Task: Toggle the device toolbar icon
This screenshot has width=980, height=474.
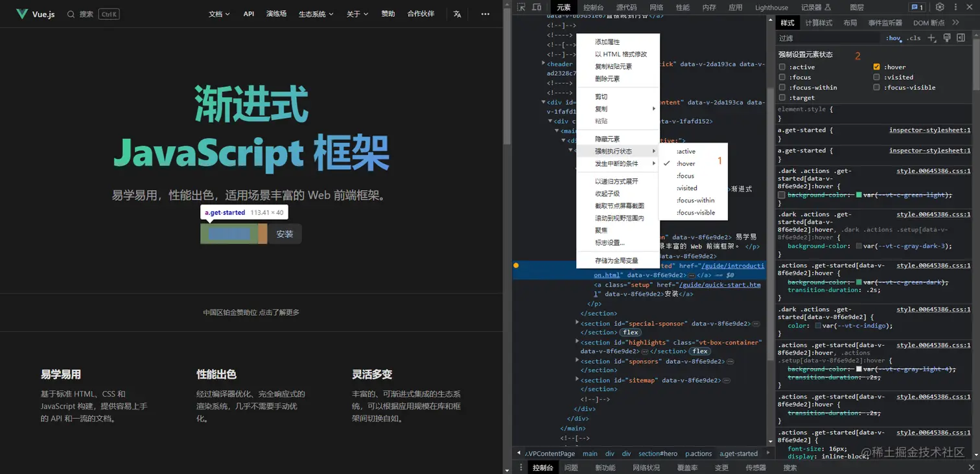Action: click(537, 7)
